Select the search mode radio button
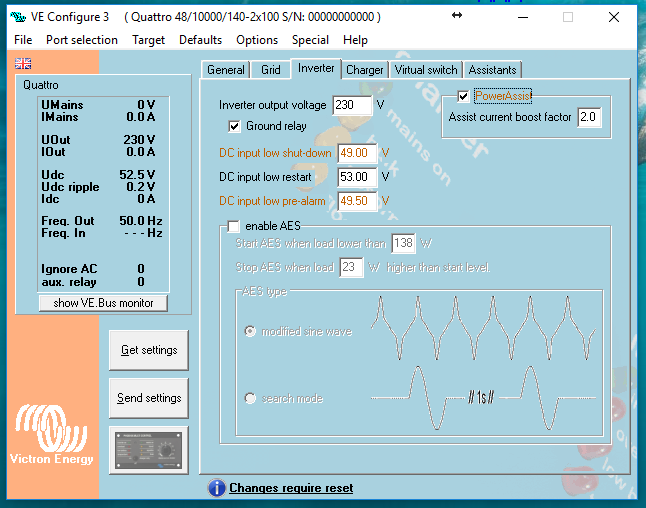 [250, 398]
